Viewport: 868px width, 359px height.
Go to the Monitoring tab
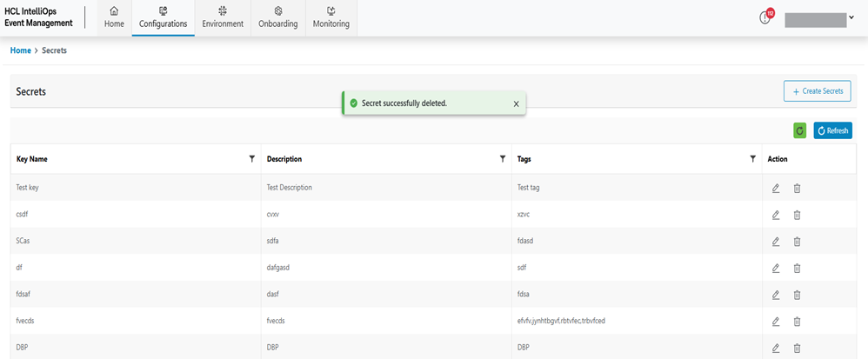click(x=331, y=17)
